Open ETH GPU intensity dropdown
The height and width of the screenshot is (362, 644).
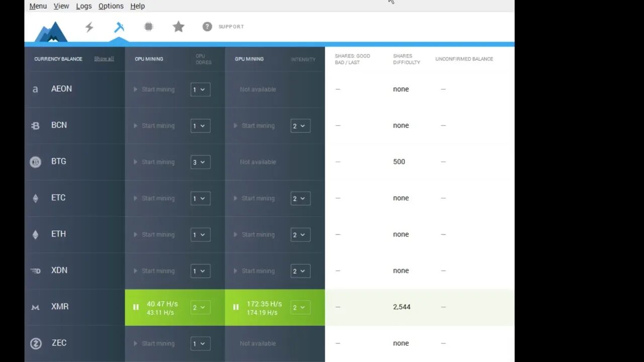click(300, 234)
